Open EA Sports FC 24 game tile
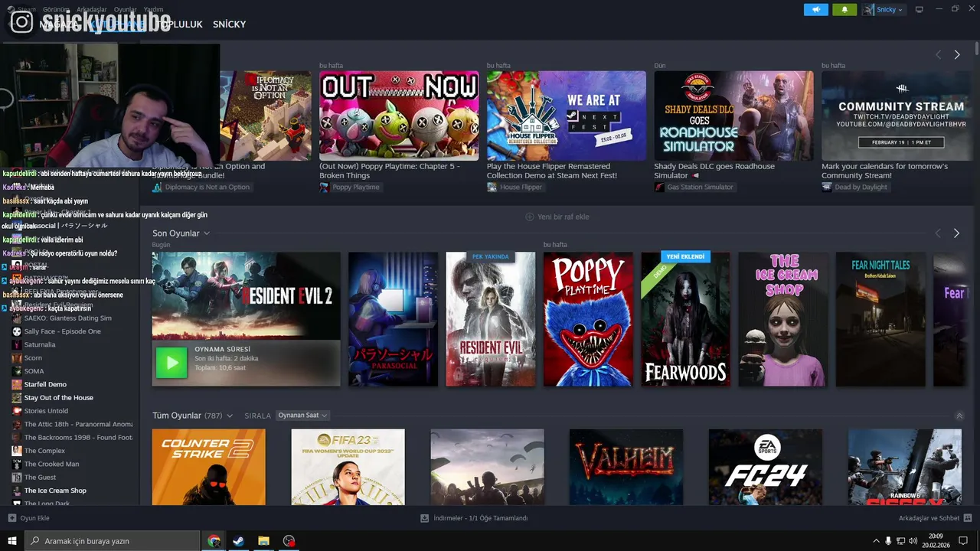 click(x=766, y=467)
